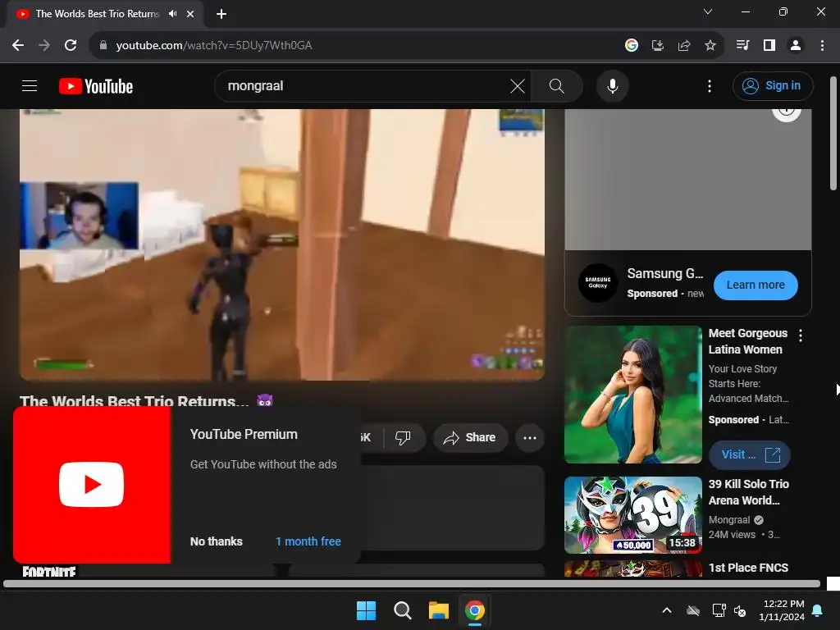
Task: Click the magnifier search button
Action: coord(557,85)
